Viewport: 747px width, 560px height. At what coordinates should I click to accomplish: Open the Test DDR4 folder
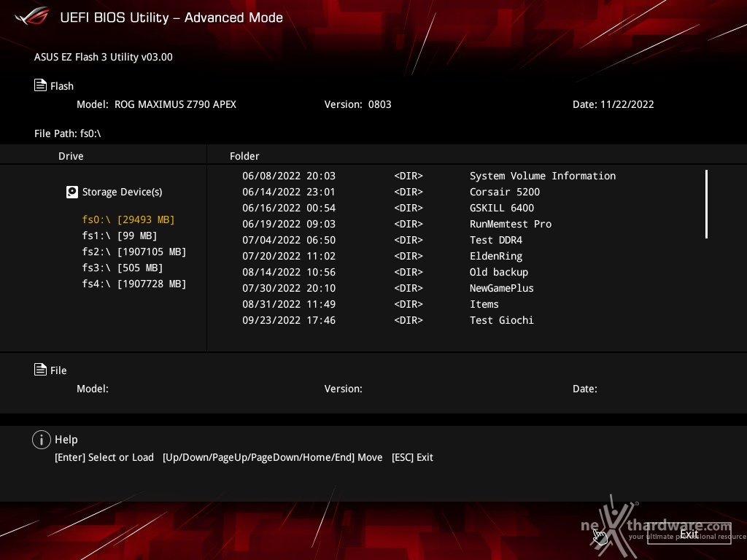(x=496, y=240)
